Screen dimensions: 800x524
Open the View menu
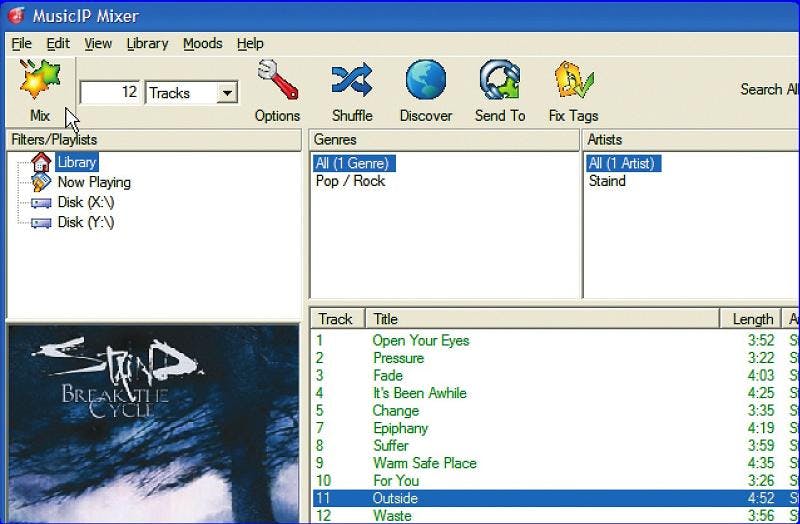(x=98, y=43)
